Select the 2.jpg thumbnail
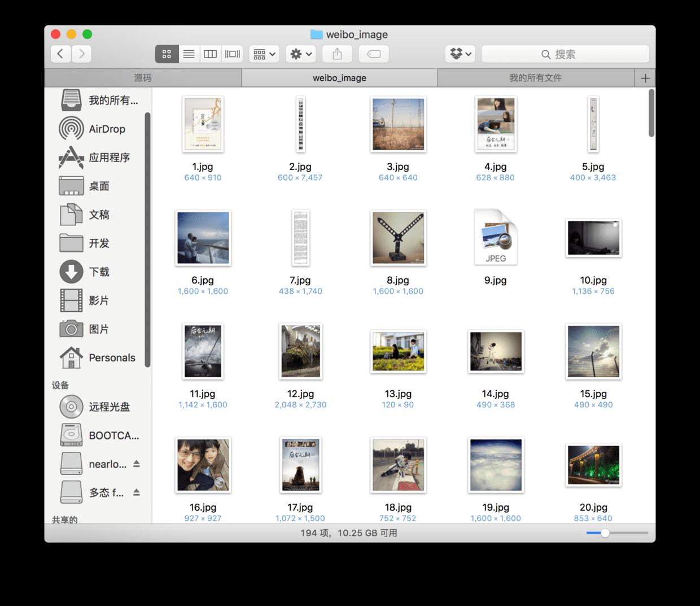This screenshot has height=606, width=700. [x=300, y=124]
